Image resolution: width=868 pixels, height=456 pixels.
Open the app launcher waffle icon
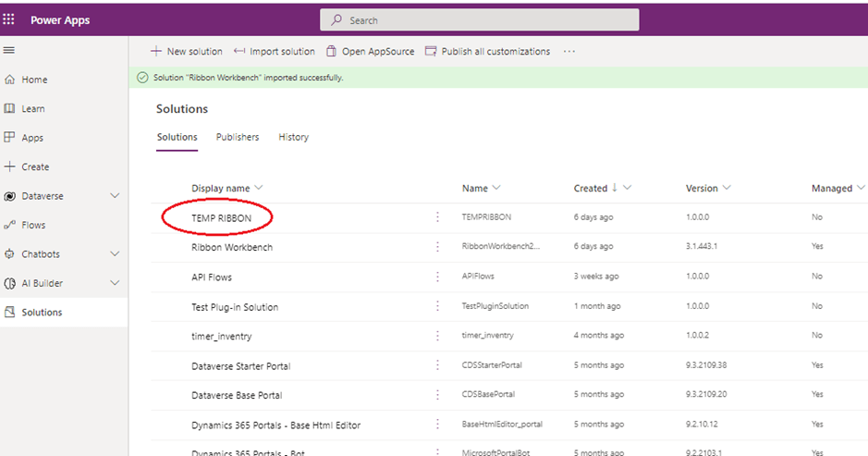9,19
